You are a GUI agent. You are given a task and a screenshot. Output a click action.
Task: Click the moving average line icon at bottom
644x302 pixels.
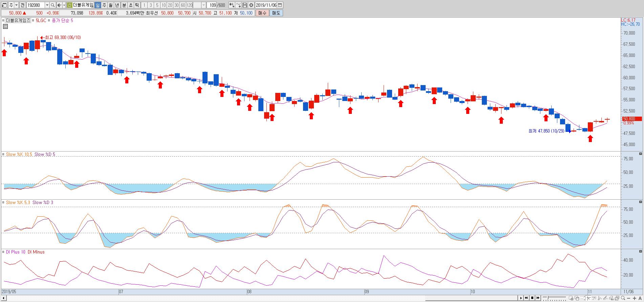[594, 298]
